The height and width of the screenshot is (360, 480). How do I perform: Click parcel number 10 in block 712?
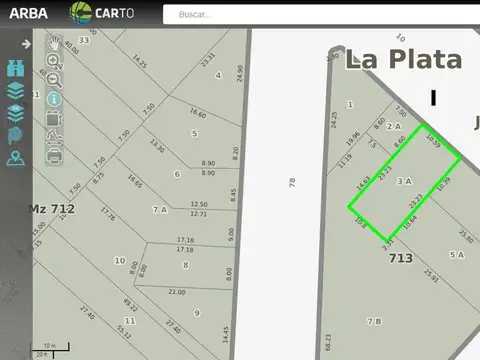120,261
